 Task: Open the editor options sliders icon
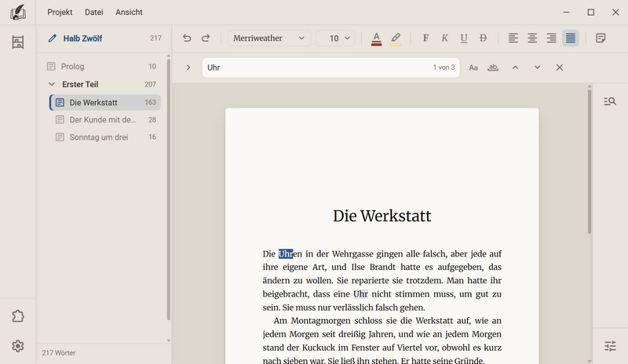pos(610,346)
